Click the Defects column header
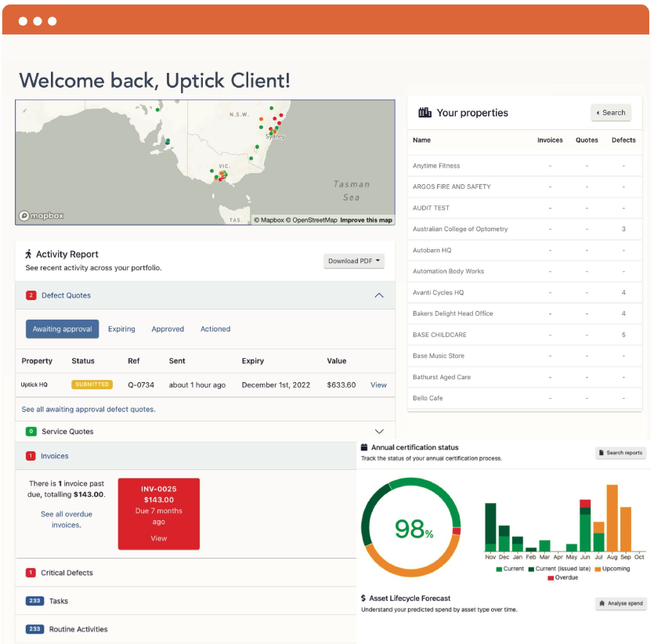Screen dimensions: 654x644 tap(623, 140)
